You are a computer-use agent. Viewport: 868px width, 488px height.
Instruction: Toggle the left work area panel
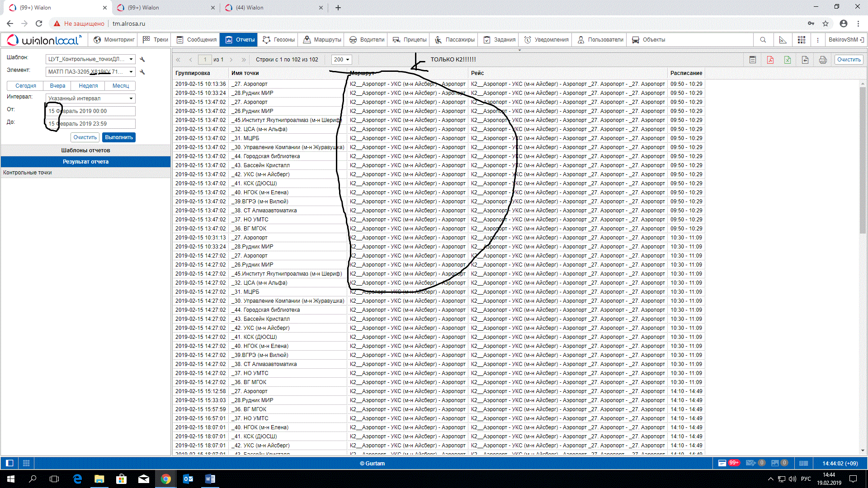point(9,463)
